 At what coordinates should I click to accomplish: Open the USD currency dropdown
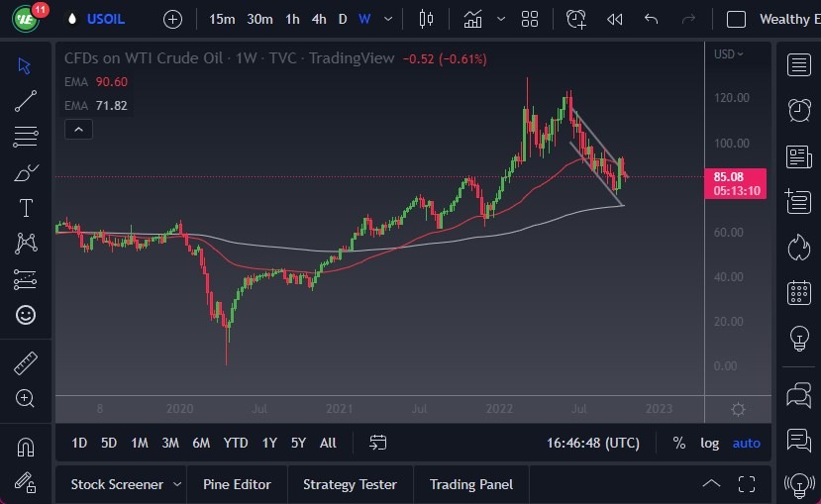(x=731, y=53)
